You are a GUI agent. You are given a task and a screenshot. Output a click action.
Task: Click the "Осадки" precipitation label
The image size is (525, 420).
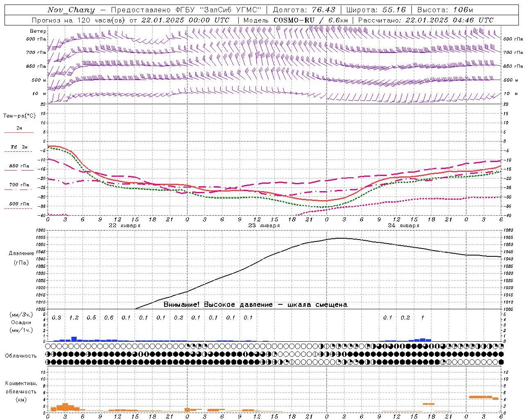[x=21, y=322]
